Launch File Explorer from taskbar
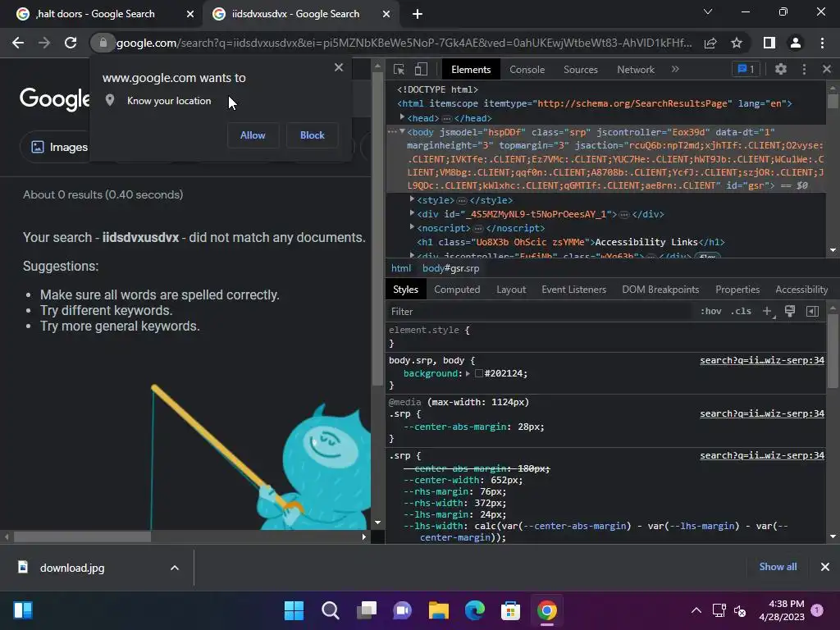Screen dimensions: 840x630 (438, 610)
